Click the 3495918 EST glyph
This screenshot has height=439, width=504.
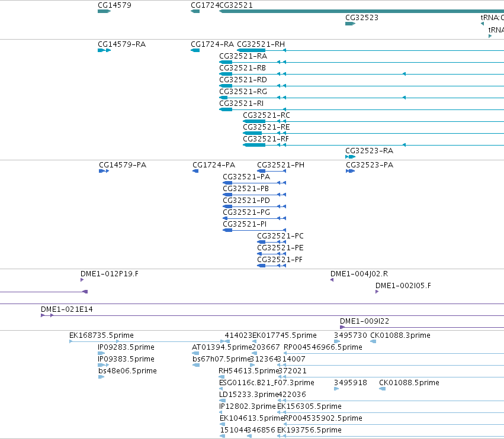click(x=336, y=389)
